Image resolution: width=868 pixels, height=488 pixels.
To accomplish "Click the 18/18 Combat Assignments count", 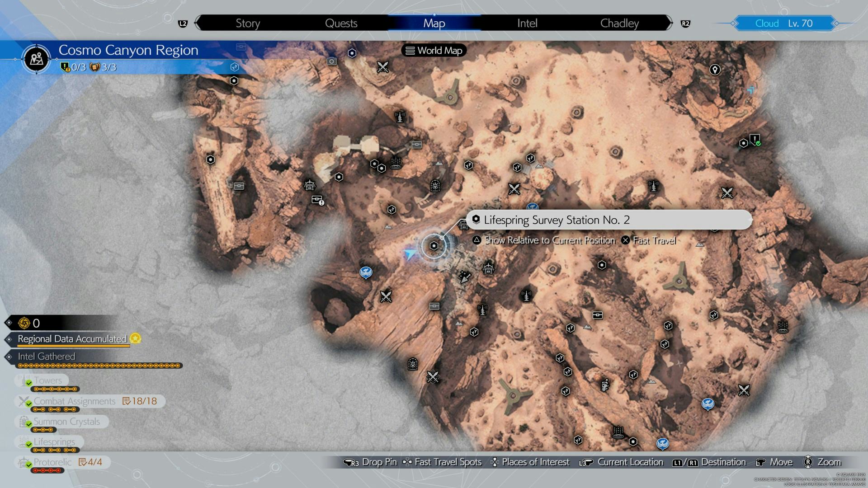I will pos(140,401).
